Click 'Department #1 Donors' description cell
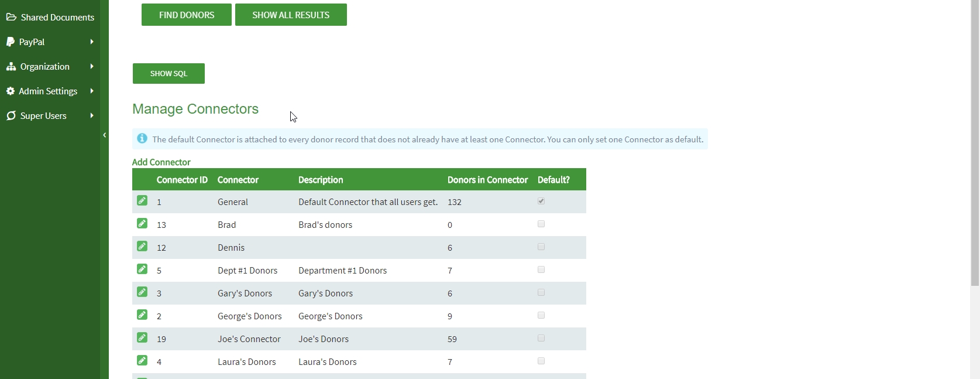Screen dimensions: 980x379 [343, 271]
